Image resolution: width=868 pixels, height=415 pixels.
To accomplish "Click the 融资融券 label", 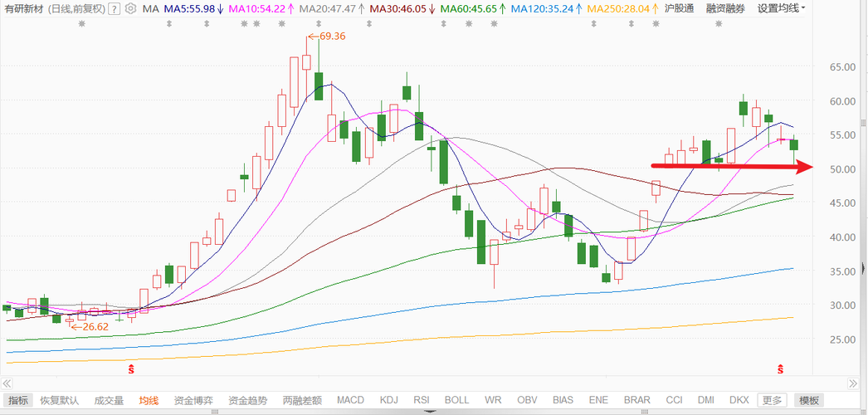I will pos(726,8).
